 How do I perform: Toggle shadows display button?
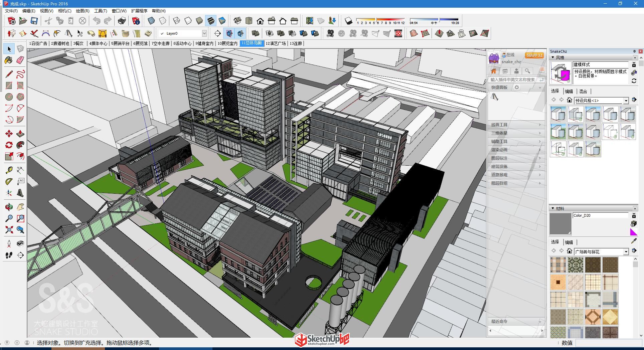tap(348, 21)
